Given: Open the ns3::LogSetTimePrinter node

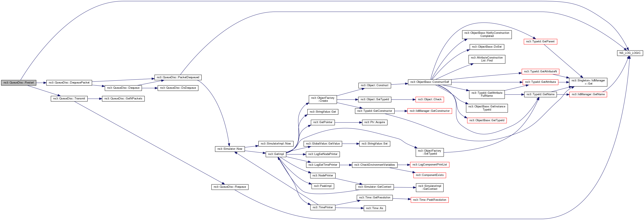Looking at the screenshot, I should (x=323, y=165).
